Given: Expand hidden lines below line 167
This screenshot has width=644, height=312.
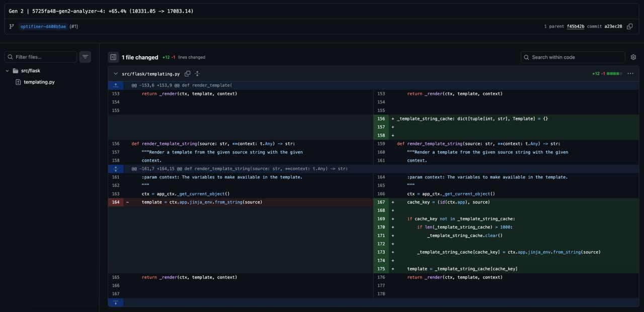Looking at the screenshot, I should [116, 302].
